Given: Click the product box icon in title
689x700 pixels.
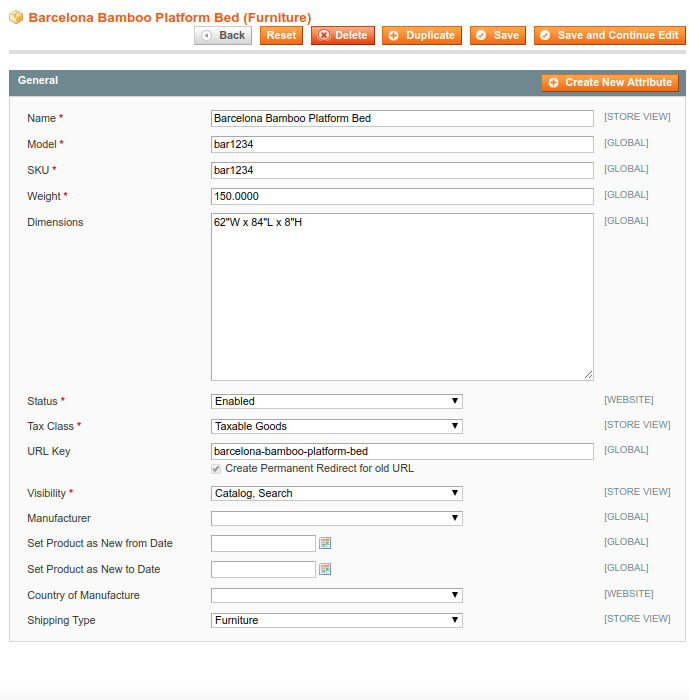Looking at the screenshot, I should [x=16, y=17].
